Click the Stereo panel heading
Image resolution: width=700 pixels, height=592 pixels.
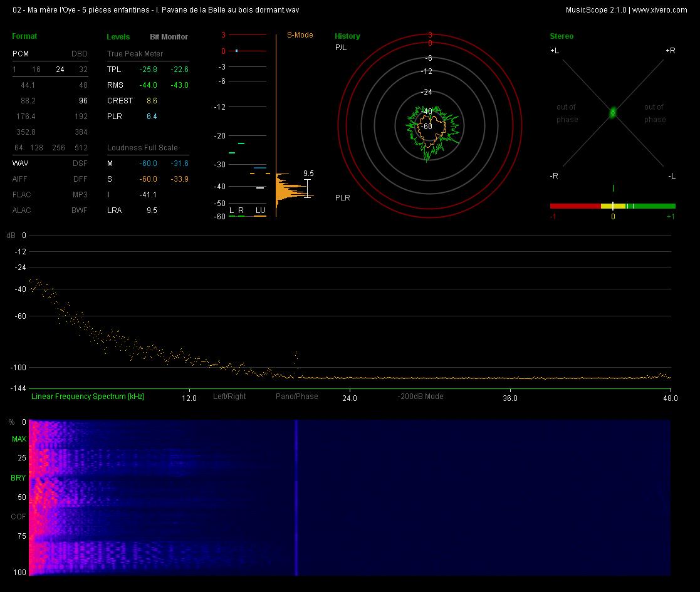click(562, 36)
